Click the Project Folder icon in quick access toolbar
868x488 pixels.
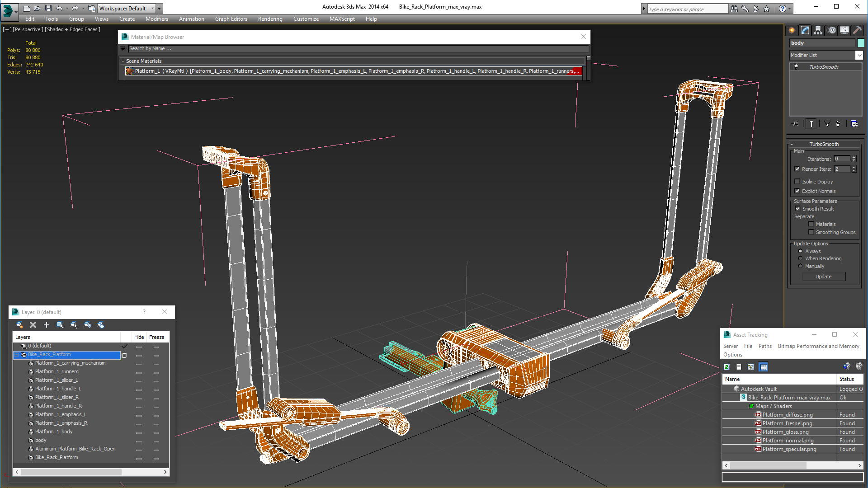pos(92,9)
